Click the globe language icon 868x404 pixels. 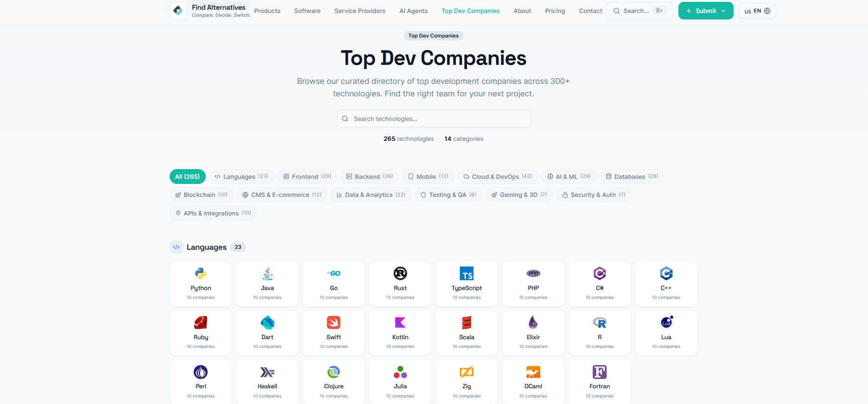767,11
